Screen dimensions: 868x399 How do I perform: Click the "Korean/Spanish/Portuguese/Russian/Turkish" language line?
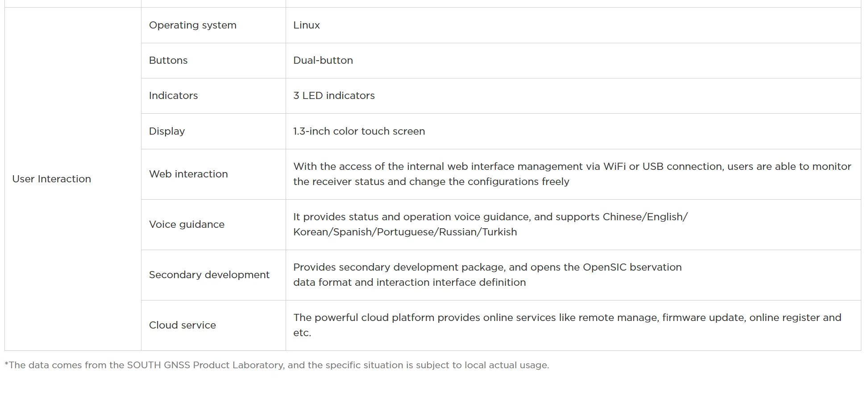click(405, 232)
